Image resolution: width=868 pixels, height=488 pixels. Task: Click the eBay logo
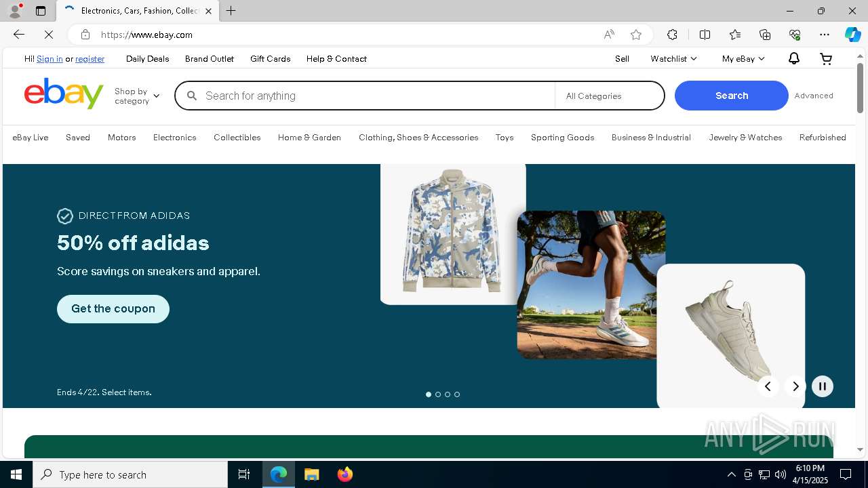(64, 94)
